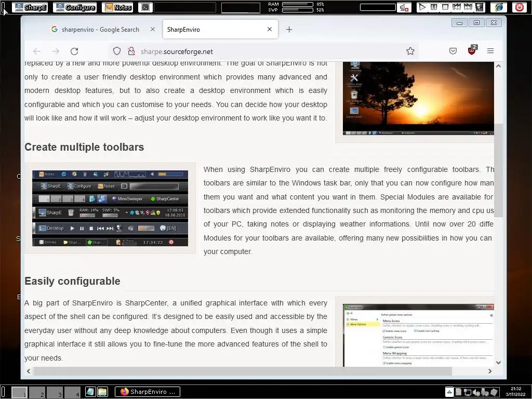The image size is (532, 399).
Task: Click the command line input box on top toolbar
Action: click(x=185, y=7)
